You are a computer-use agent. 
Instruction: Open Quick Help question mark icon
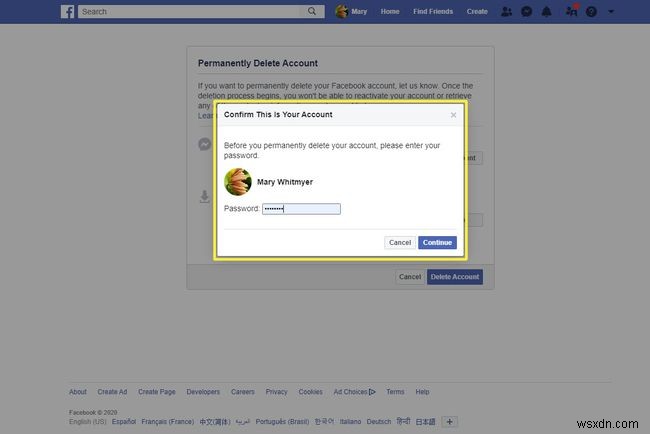pyautogui.click(x=591, y=12)
